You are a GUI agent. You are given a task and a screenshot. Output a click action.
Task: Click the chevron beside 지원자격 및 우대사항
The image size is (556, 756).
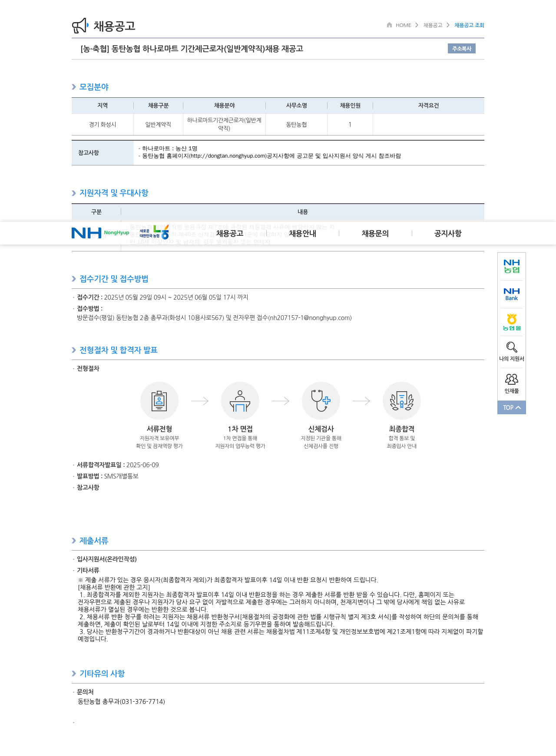point(74,193)
